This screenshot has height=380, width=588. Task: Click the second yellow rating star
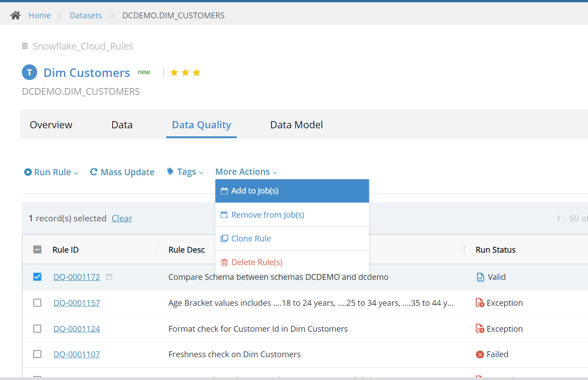pyautogui.click(x=185, y=72)
